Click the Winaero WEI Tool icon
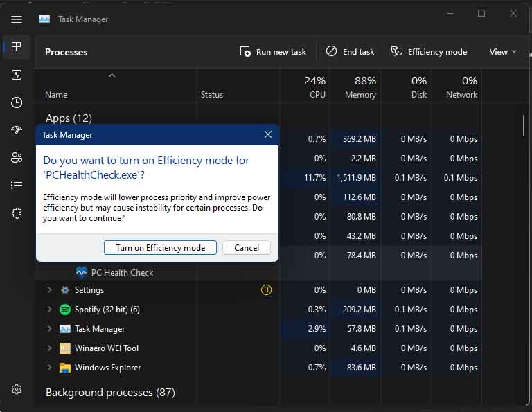Viewport: 532px width, 412px height. click(65, 348)
